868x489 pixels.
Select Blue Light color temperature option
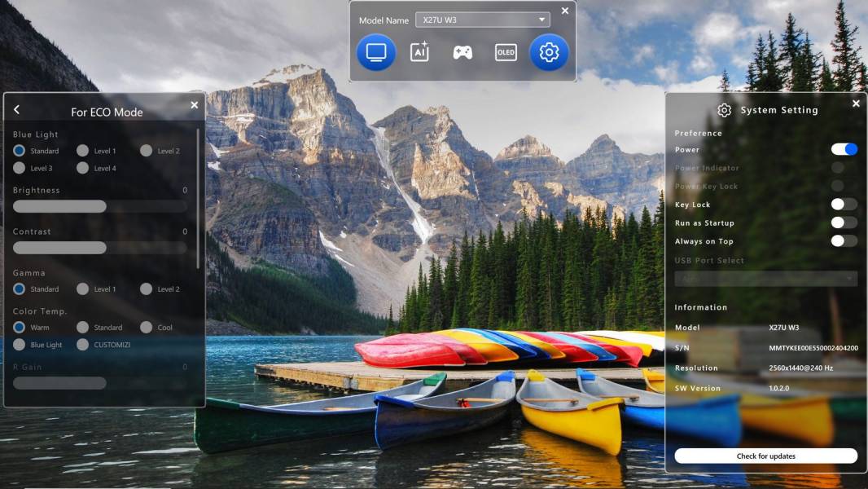pos(19,345)
